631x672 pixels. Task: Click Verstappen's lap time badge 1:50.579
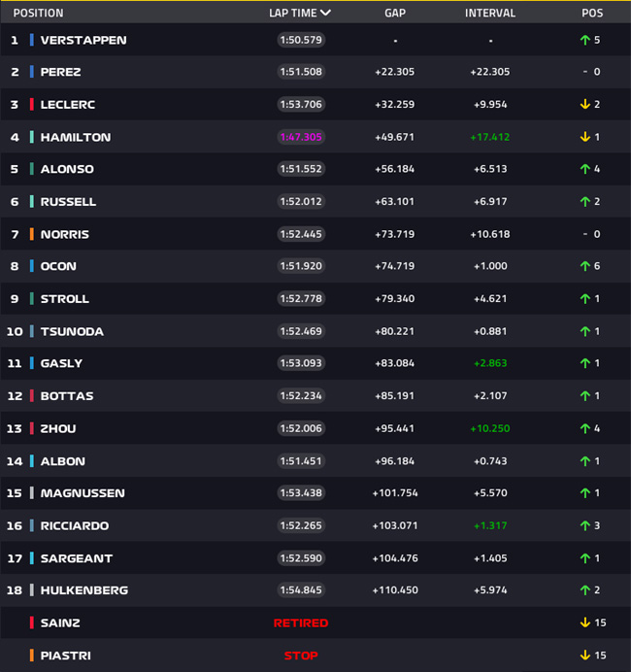tap(301, 40)
